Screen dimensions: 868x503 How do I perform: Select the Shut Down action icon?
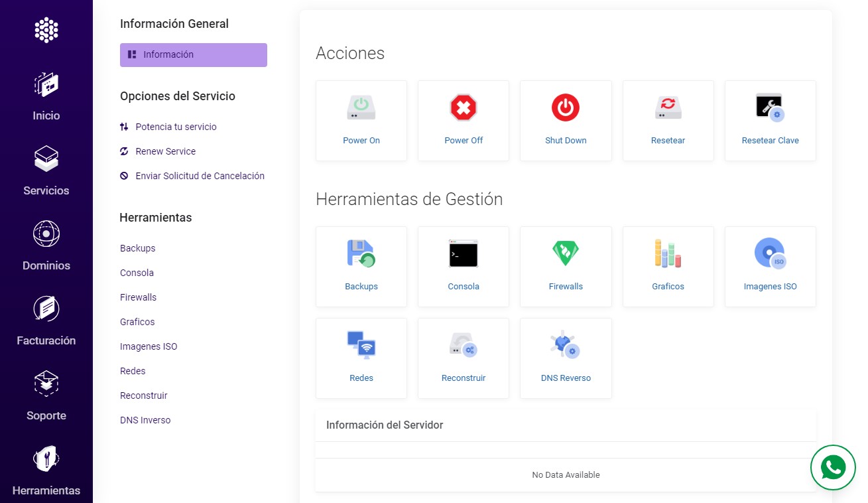[x=566, y=108]
